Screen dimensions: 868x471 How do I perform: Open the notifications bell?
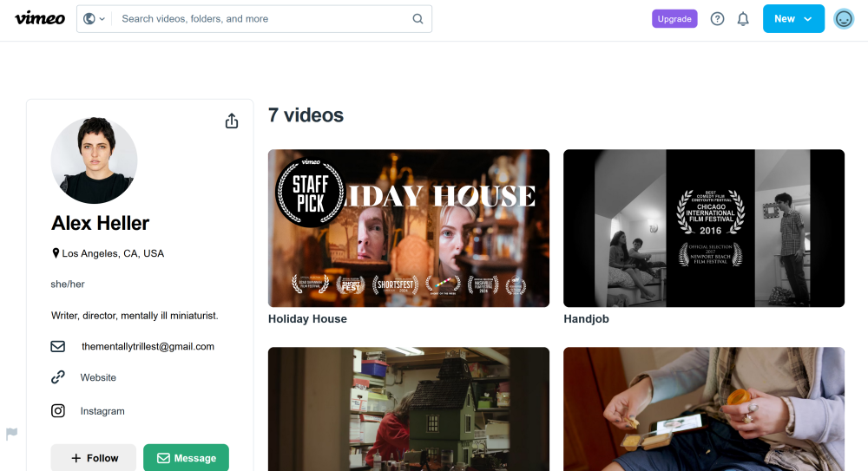tap(743, 19)
